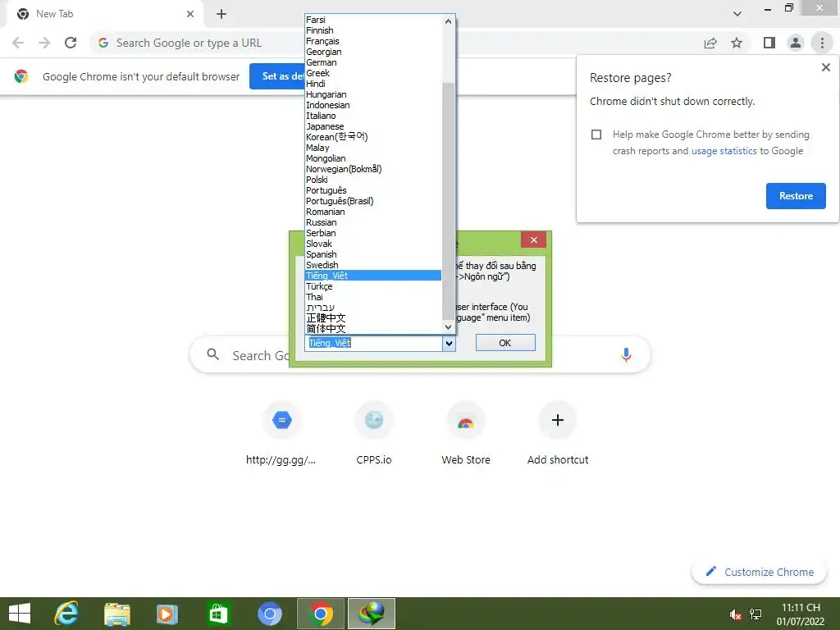
Task: Open the http://gg.gg/ shortcut tile
Action: pos(282,435)
